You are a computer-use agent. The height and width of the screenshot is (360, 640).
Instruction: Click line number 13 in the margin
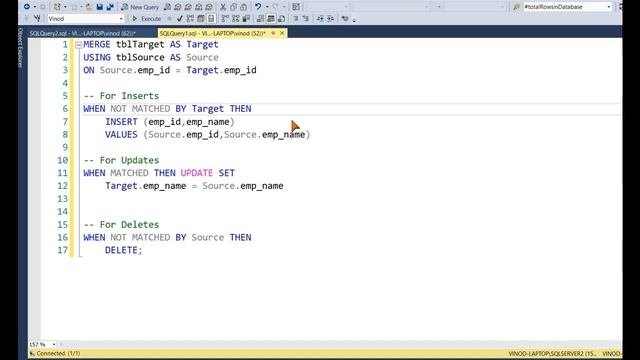click(x=62, y=199)
